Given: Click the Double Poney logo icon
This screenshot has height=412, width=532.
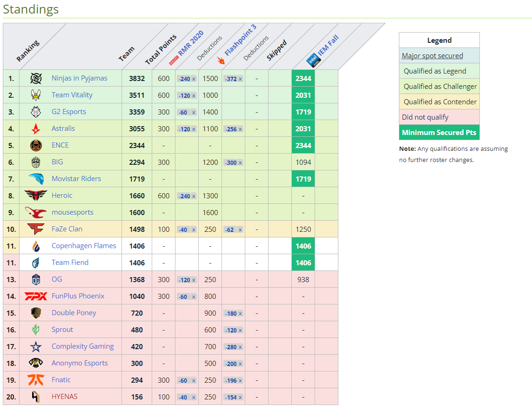Looking at the screenshot, I should pos(36,313).
